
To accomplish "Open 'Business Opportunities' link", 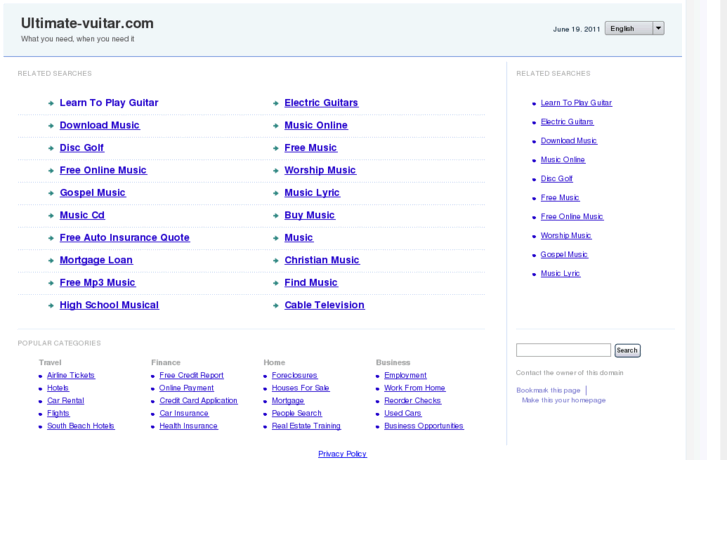I will pyautogui.click(x=424, y=426).
